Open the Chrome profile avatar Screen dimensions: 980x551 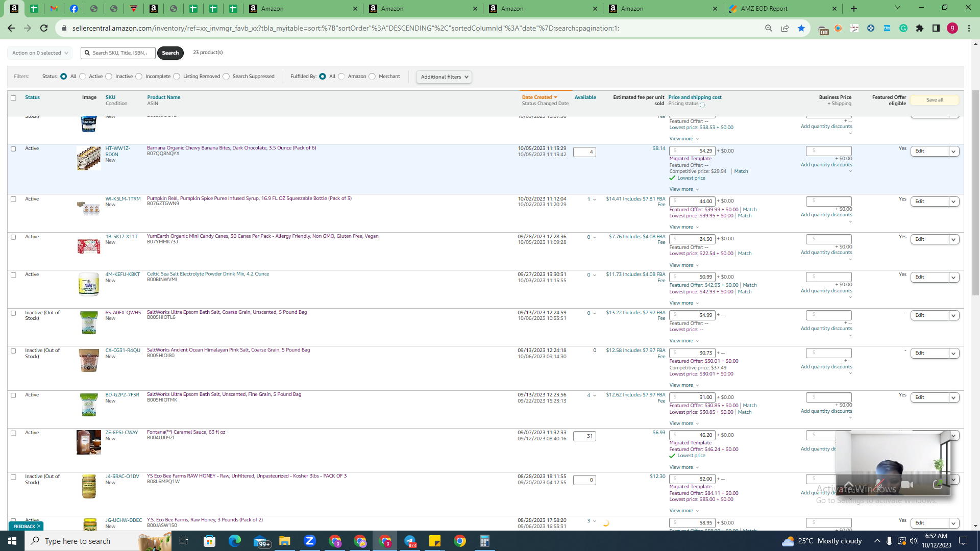(x=952, y=28)
